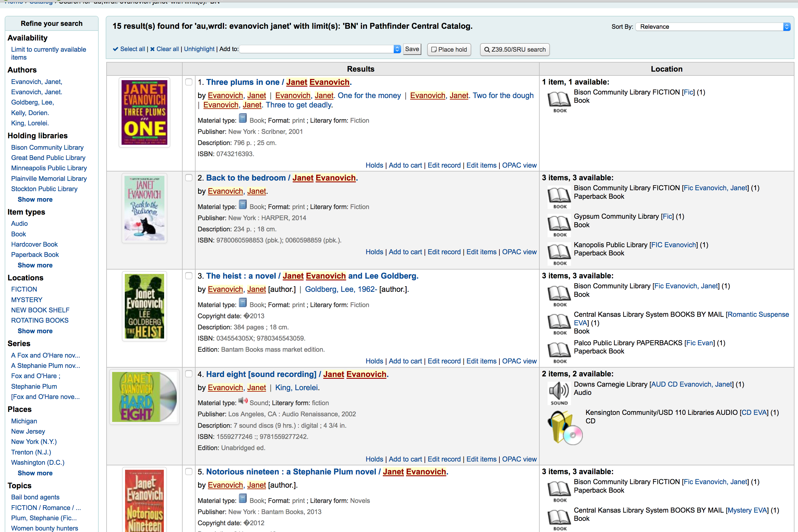This screenshot has height=532, width=798.
Task: Click Edit record for Back to the bedroom
Action: pyautogui.click(x=444, y=252)
